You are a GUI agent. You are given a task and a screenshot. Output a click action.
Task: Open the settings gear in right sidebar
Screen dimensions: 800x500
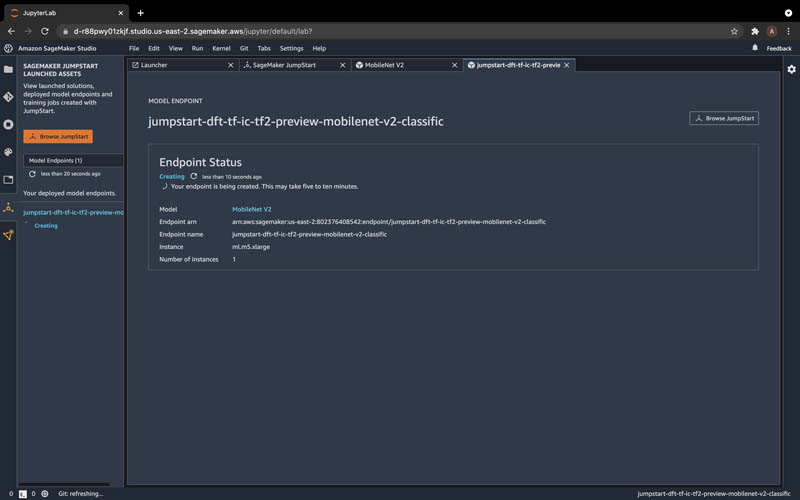[x=791, y=69]
